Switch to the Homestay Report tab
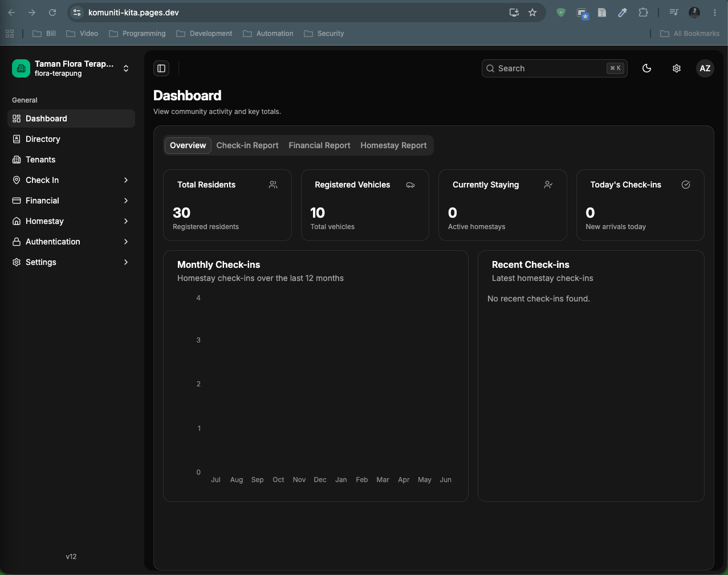The width and height of the screenshot is (728, 575). point(393,145)
